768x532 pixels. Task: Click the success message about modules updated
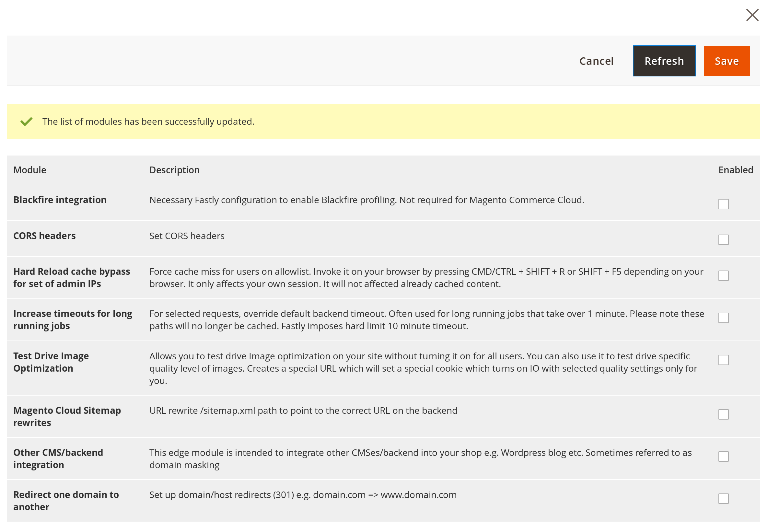coord(148,122)
